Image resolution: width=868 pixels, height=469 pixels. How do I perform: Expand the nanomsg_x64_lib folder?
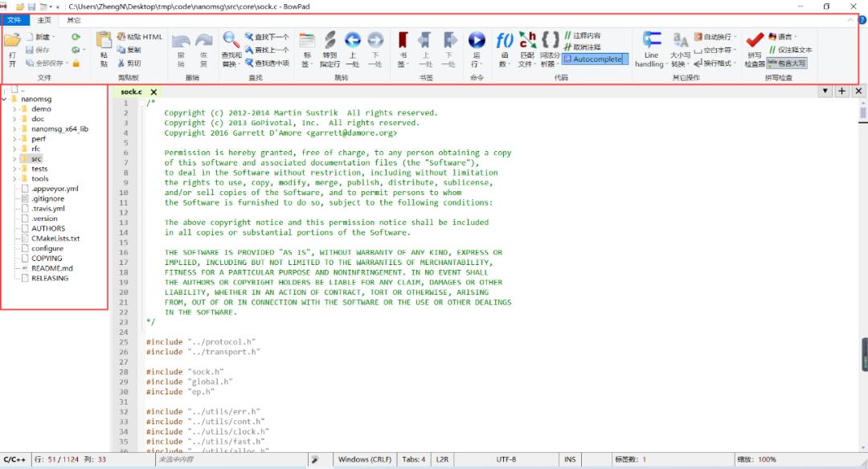14,128
